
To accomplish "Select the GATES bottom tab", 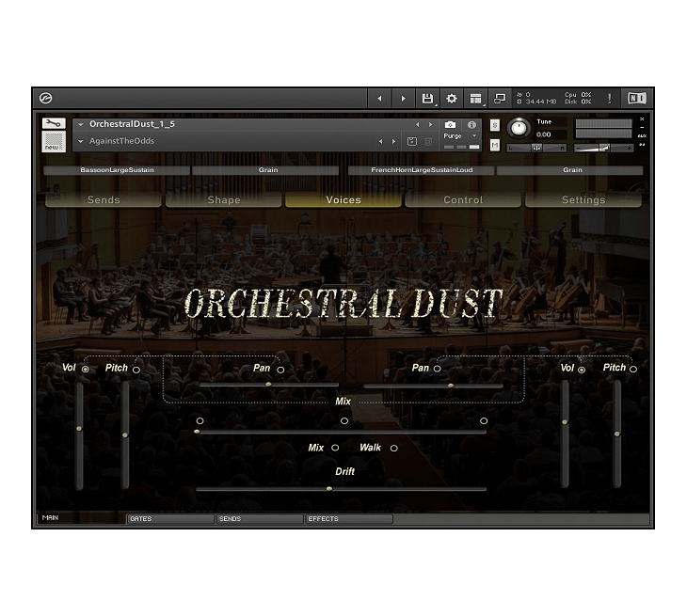I will [x=171, y=519].
